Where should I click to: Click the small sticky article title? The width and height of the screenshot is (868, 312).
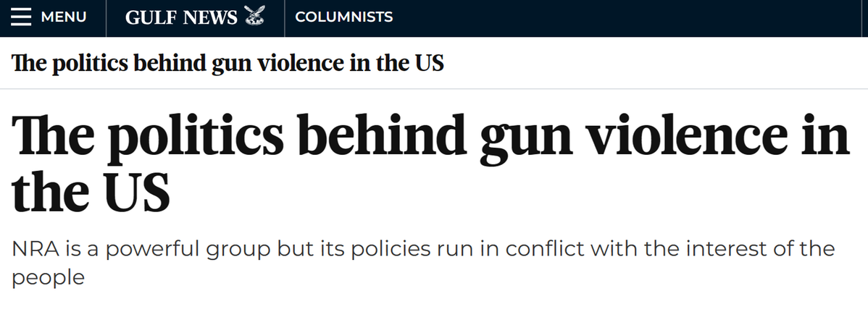pos(228,64)
